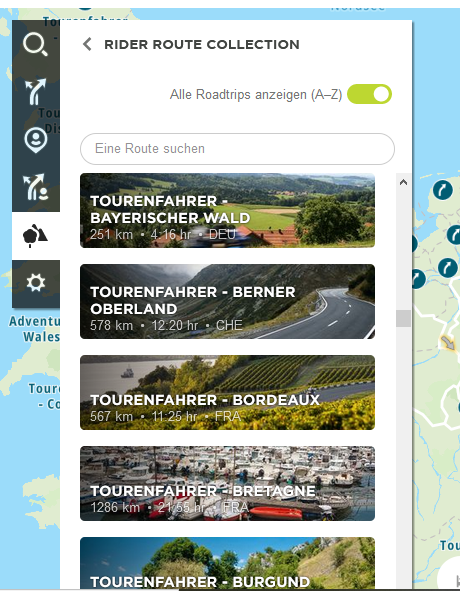Open Tourenfahrer - Bayerischer Wald route
460x591 pixels.
tap(227, 210)
